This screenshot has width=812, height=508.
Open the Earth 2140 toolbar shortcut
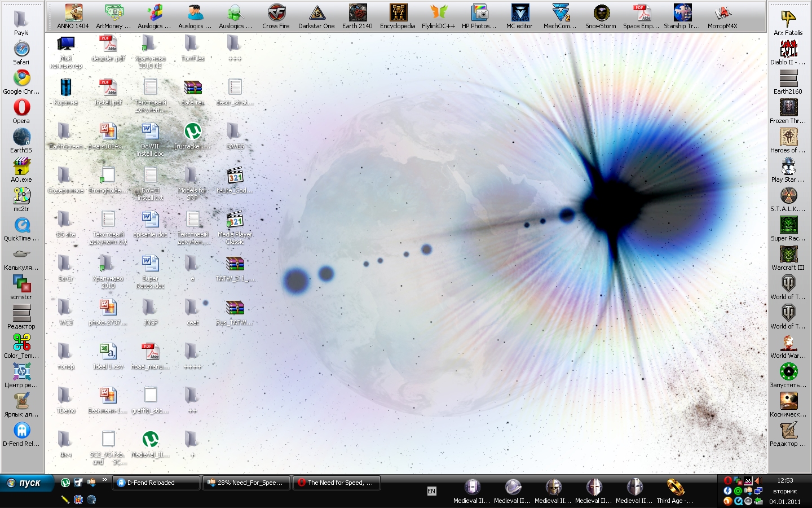pyautogui.click(x=357, y=14)
